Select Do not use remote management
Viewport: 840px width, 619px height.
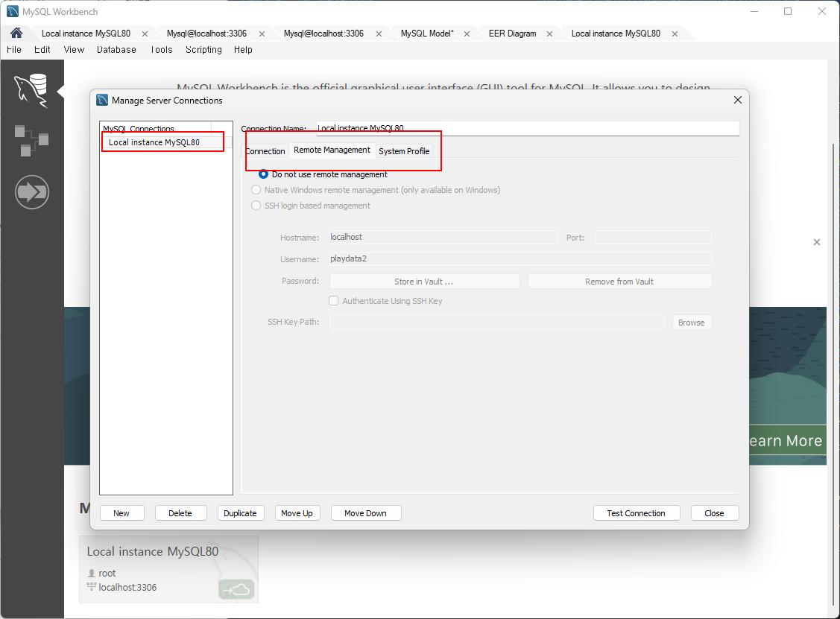(x=264, y=174)
